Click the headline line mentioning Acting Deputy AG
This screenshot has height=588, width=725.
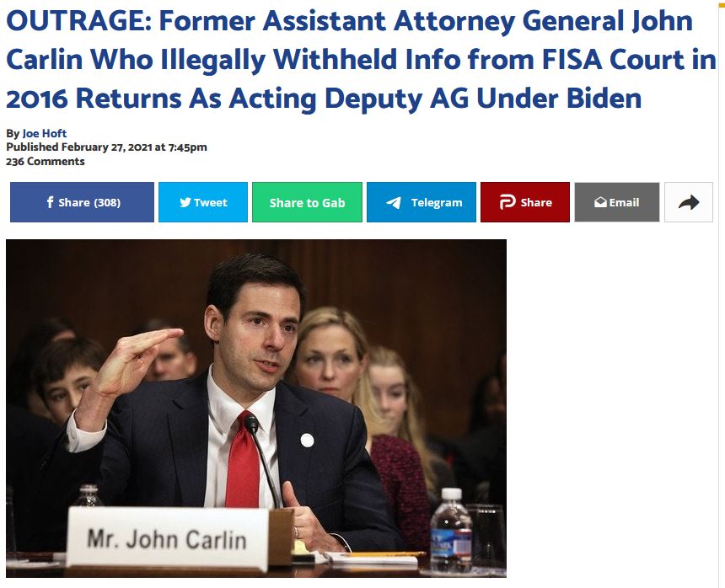324,99
